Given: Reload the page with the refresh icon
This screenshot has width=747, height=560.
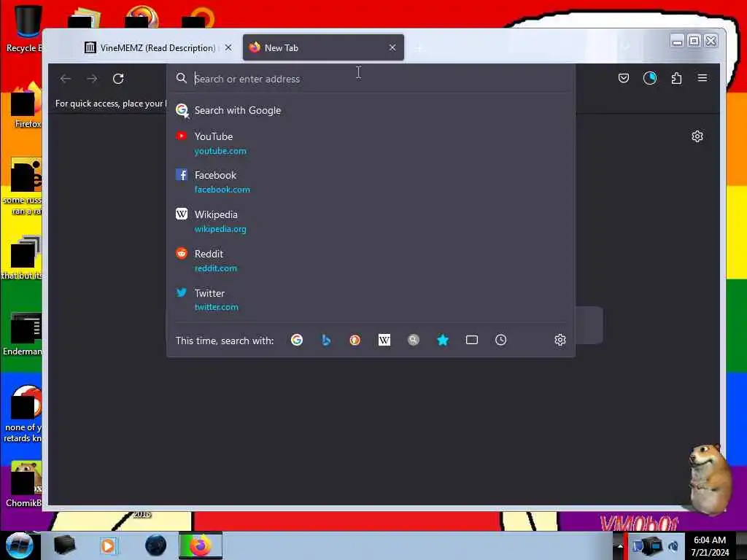Looking at the screenshot, I should tap(118, 79).
